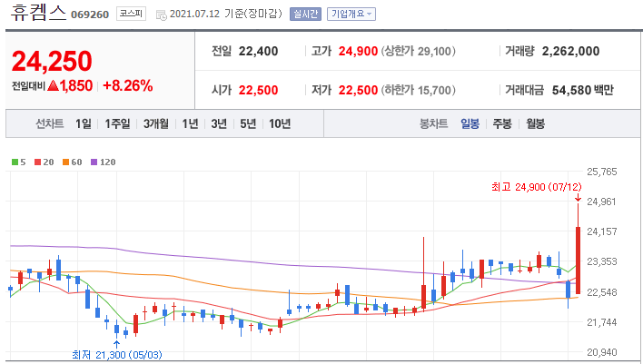Screen dimensions: 643x364
Task: Click the 2021.07.12 기준(장마감) date text
Action: pos(226,14)
